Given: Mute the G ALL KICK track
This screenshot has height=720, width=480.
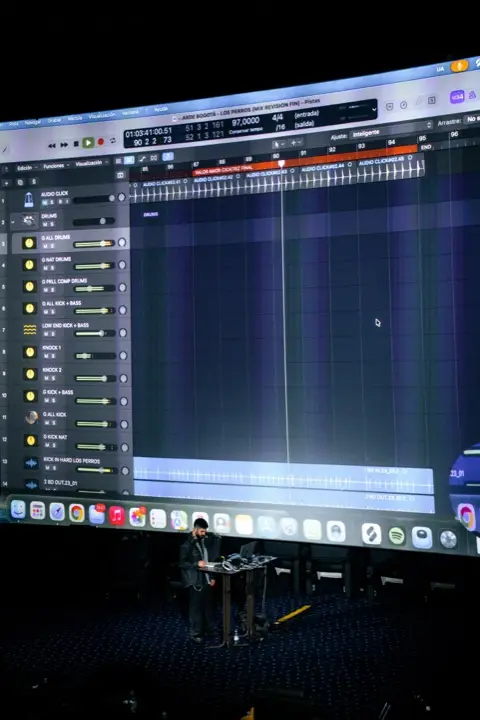Looking at the screenshot, I should (x=47, y=423).
